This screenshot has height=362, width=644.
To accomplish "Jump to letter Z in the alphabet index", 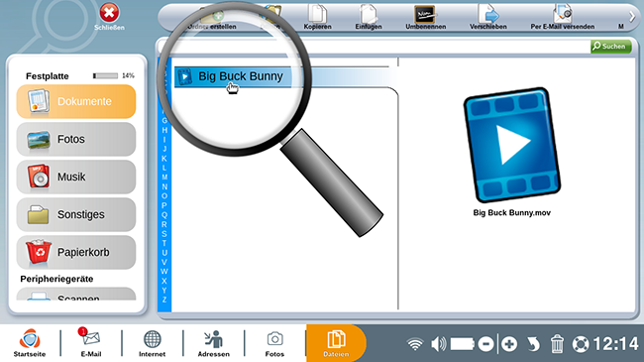I will click(x=164, y=300).
